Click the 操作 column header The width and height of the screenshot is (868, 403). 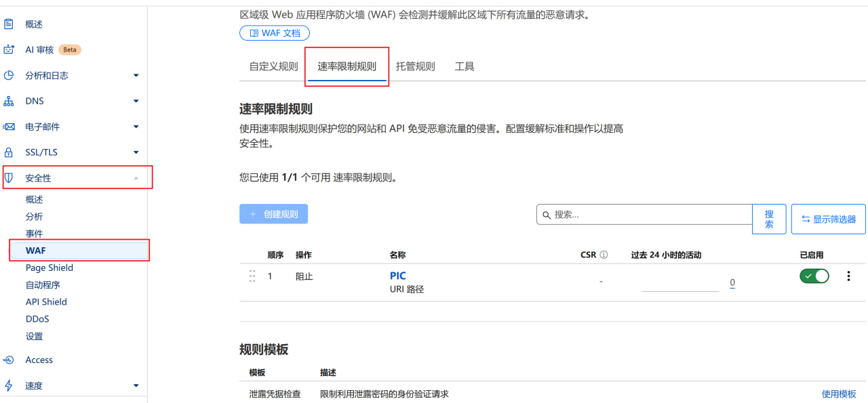[304, 255]
